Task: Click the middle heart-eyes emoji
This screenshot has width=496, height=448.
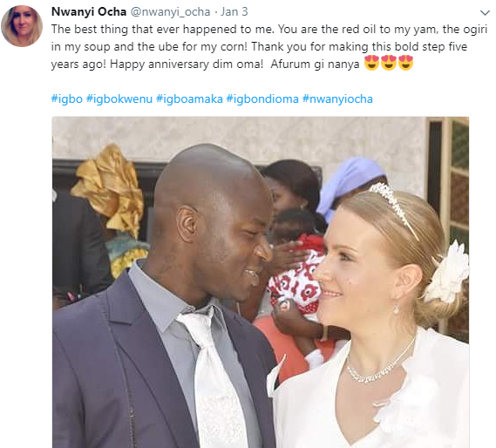Action: (x=389, y=63)
